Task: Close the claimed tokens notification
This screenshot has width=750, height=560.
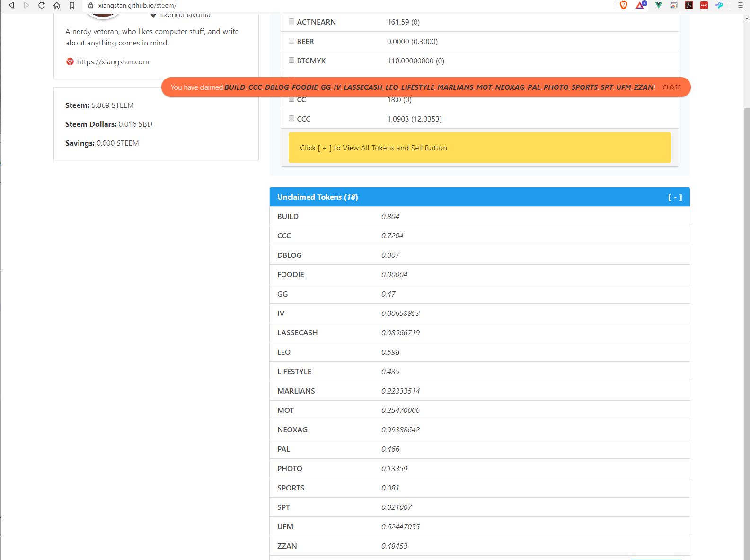Action: point(671,87)
